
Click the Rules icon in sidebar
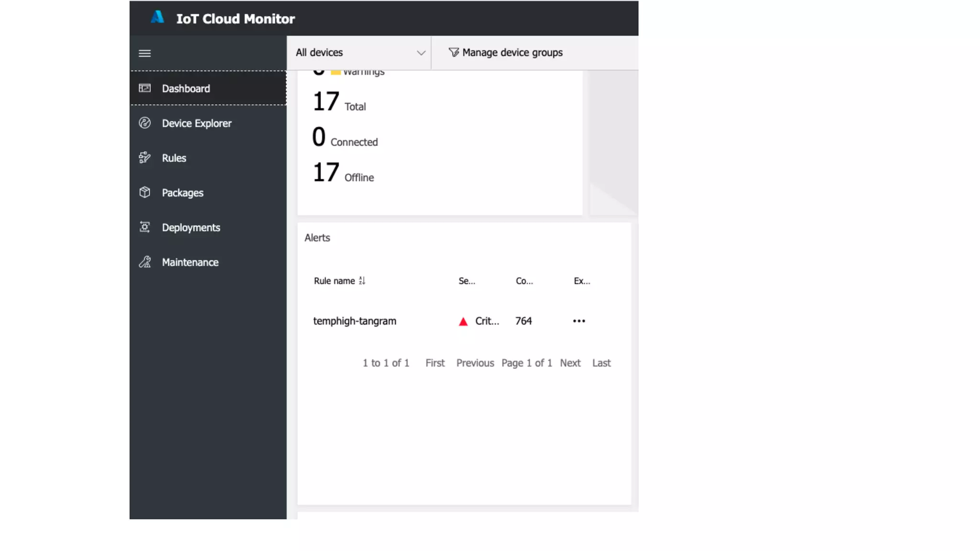(x=145, y=157)
